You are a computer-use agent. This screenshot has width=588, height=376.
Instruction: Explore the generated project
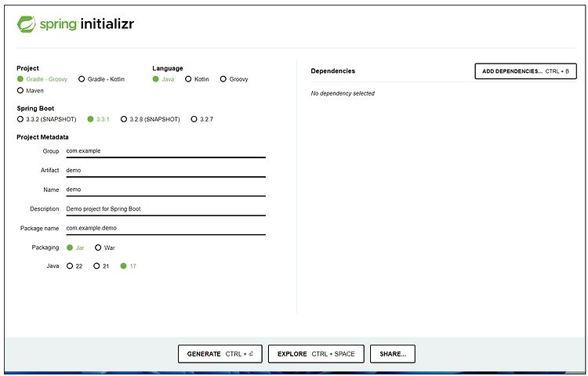tap(316, 354)
